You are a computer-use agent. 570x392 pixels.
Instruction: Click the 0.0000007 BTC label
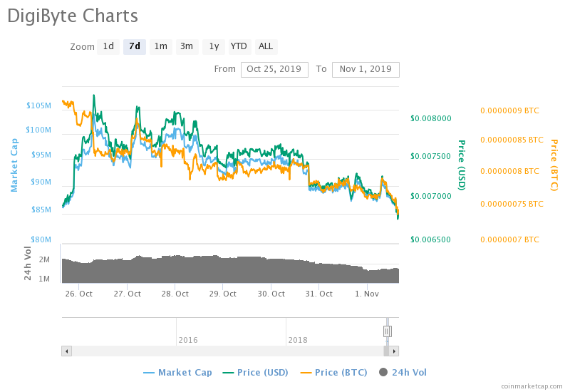(509, 239)
